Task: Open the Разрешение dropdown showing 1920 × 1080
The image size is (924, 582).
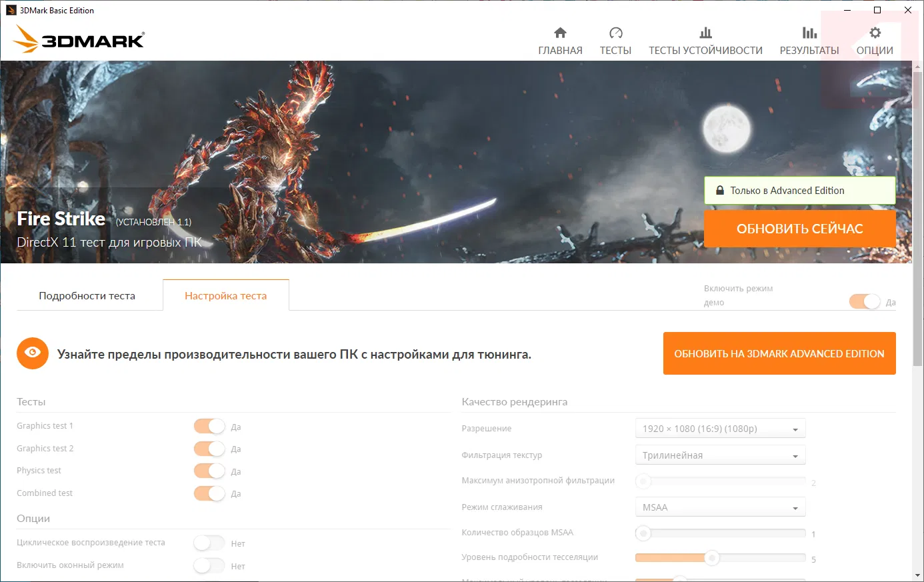Action: point(720,429)
